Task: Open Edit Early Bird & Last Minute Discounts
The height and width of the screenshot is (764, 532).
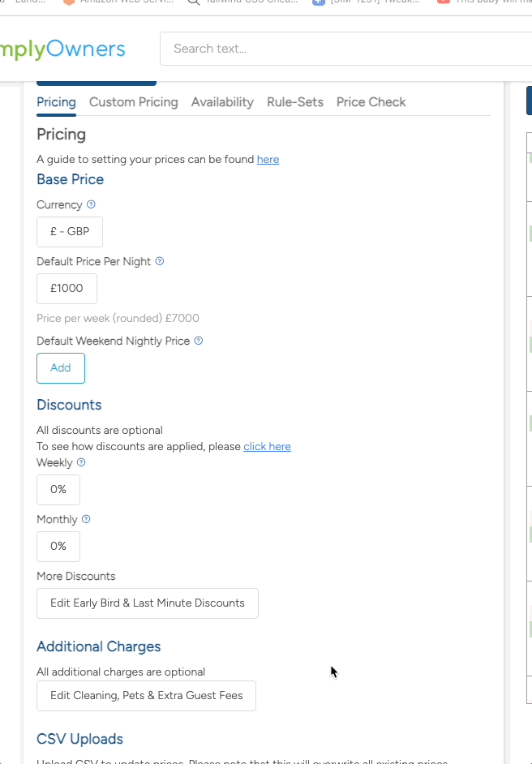Action: (147, 603)
